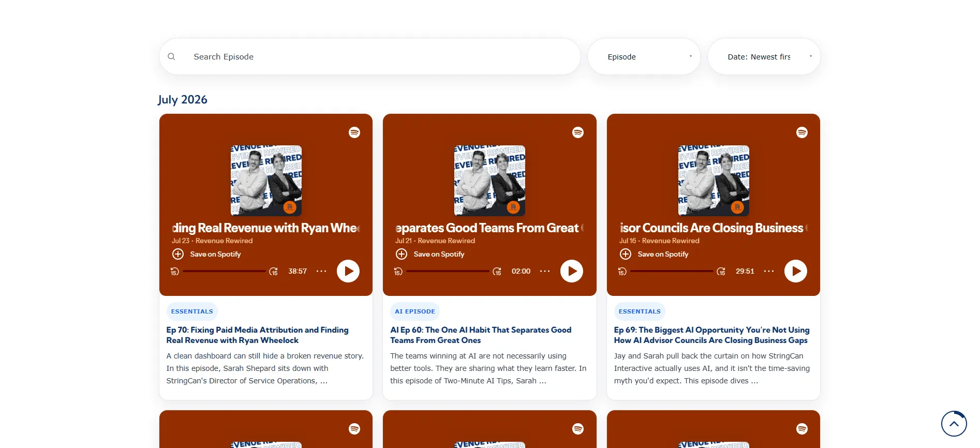Click description starting 'Jay and Sarah pull back'
The image size is (980, 448).
click(712, 368)
